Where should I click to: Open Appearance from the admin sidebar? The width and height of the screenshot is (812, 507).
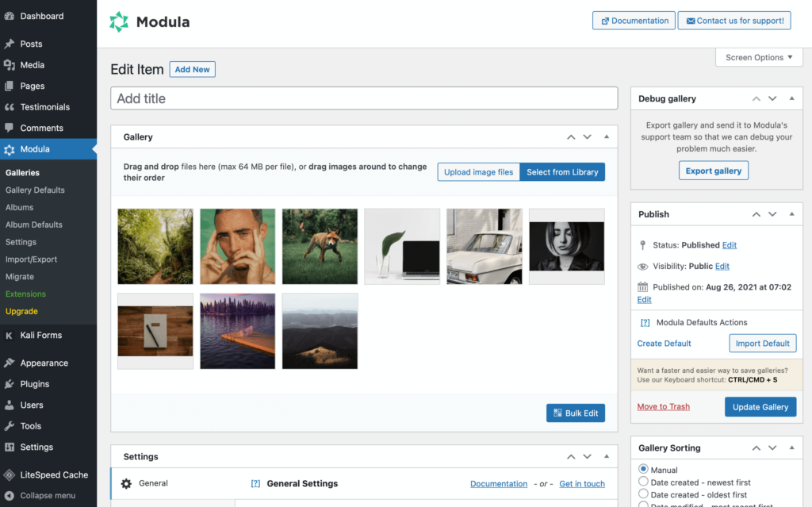coord(40,363)
